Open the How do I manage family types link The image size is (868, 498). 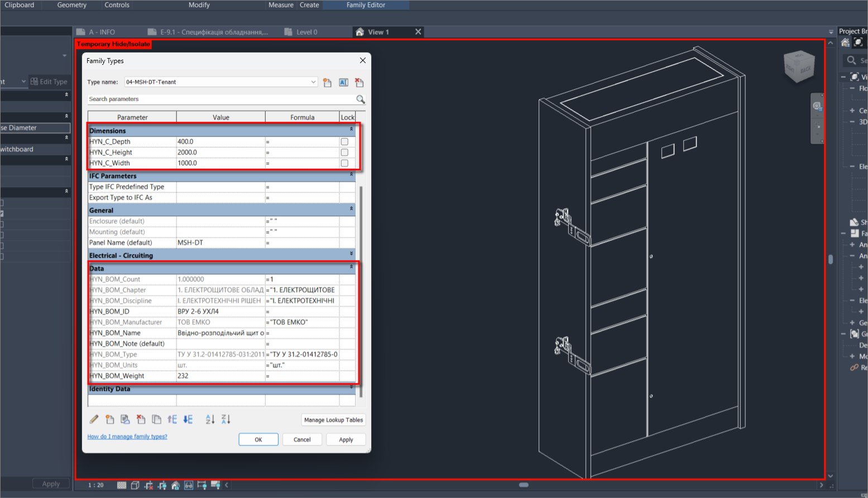pos(127,437)
